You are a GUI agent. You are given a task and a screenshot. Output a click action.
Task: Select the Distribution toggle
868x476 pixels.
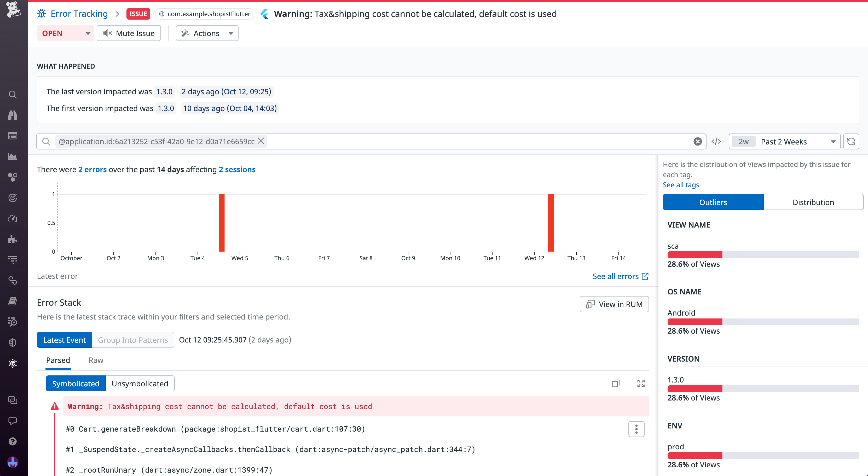coord(813,202)
